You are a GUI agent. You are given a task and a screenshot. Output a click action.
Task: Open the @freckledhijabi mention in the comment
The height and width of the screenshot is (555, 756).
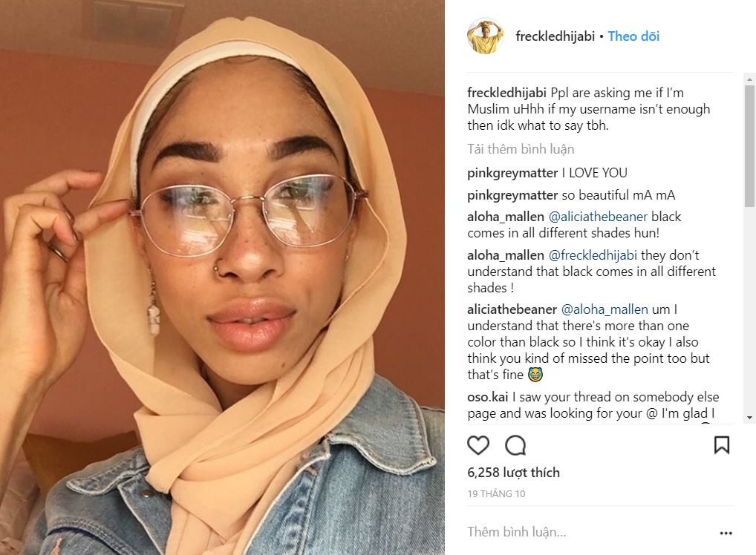tap(593, 254)
